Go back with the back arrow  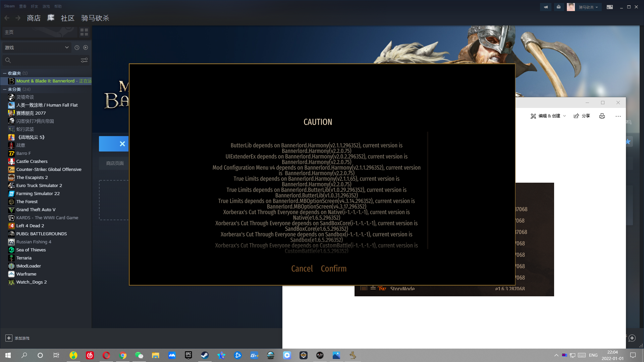point(7,18)
